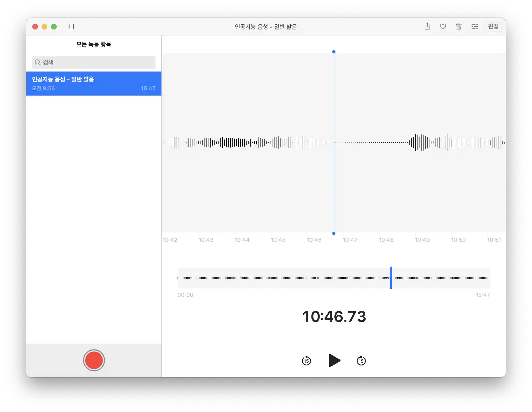Click the 편집 edit button
This screenshot has width=532, height=412.
[493, 26]
